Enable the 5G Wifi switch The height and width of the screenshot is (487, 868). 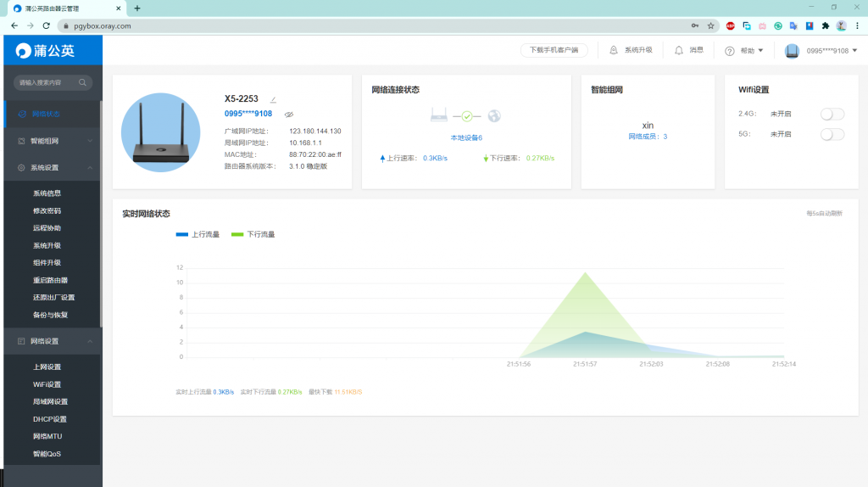[x=832, y=134]
